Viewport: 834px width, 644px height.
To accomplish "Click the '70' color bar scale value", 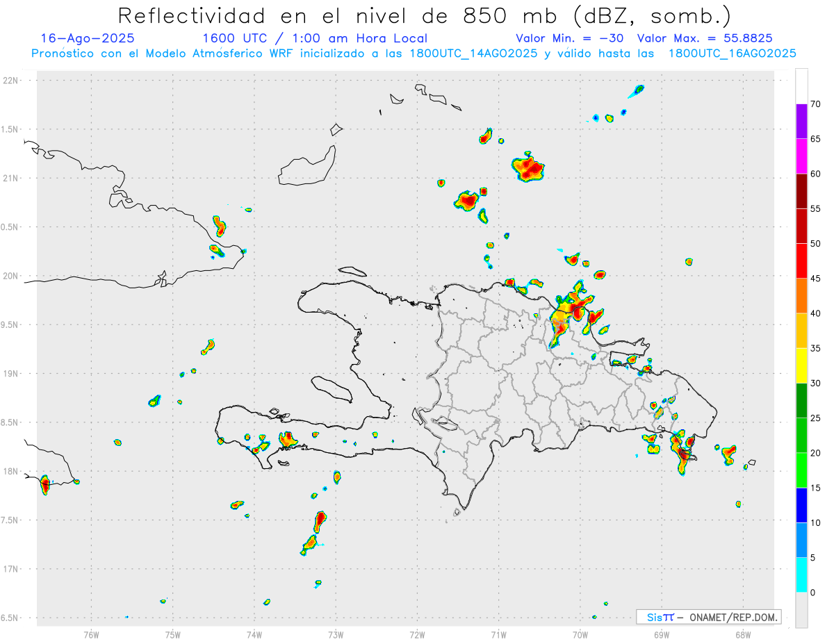I will [816, 104].
